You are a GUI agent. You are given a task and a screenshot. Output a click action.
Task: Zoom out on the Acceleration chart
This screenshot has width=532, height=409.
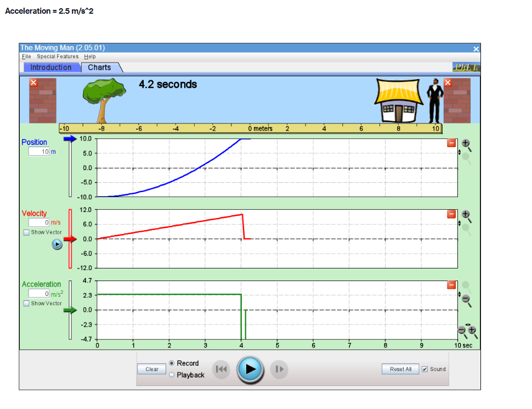465,299
